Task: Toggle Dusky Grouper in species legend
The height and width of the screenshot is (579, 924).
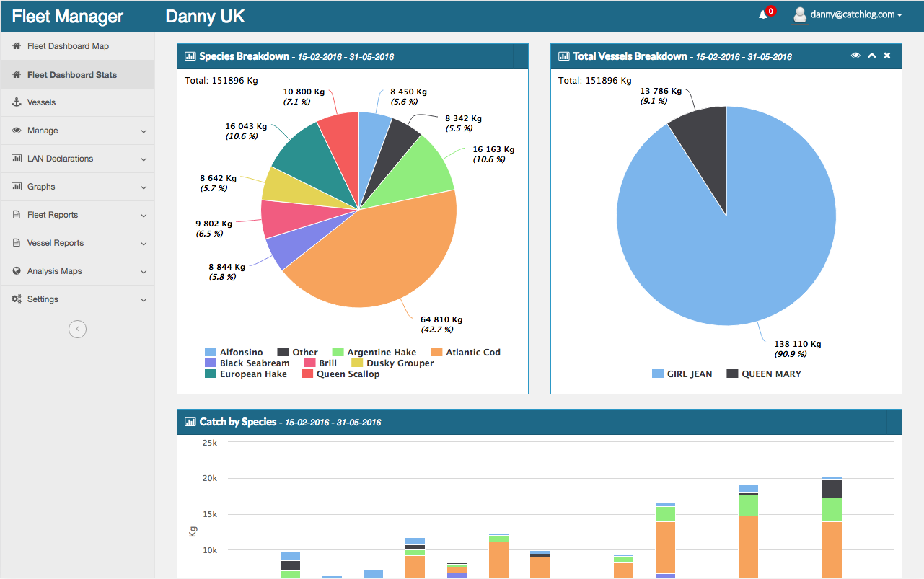Action: coord(392,363)
